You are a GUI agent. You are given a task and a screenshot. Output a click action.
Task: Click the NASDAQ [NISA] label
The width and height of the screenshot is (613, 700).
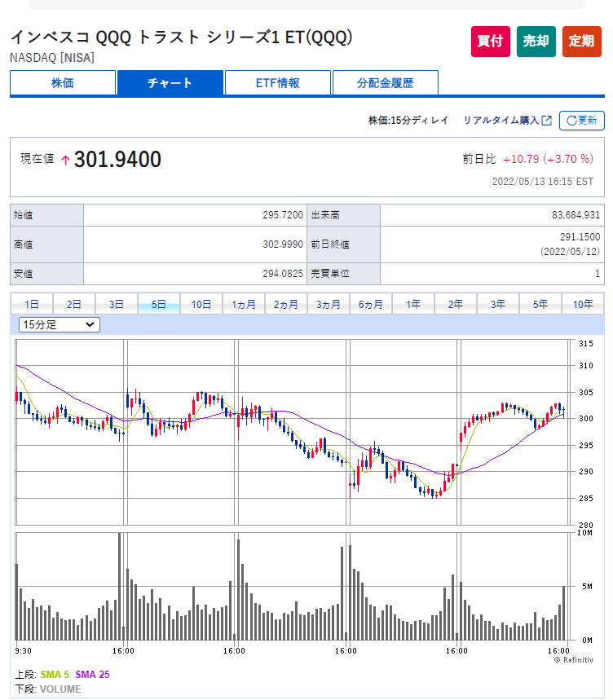coord(52,58)
